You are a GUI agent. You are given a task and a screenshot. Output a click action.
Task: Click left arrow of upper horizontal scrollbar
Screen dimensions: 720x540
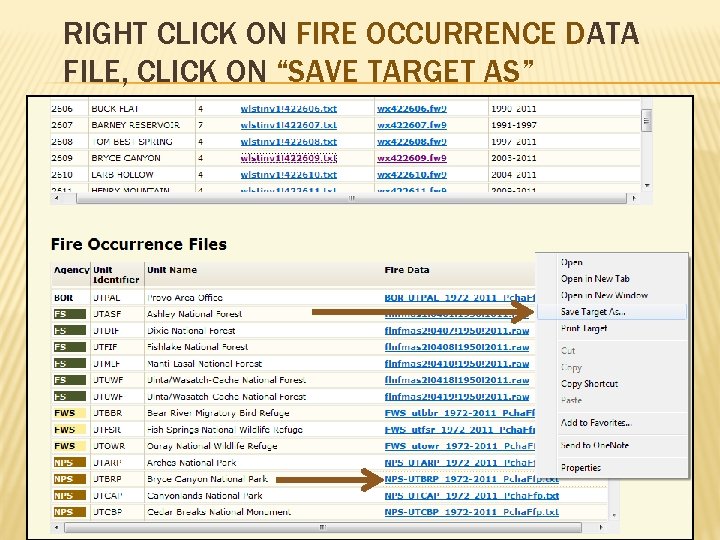click(56, 198)
